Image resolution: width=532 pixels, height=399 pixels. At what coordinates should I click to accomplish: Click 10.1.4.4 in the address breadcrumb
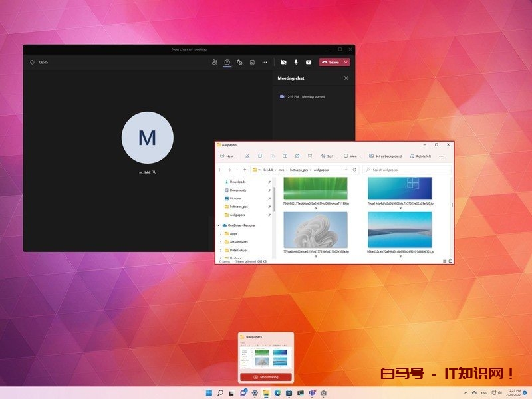point(267,170)
